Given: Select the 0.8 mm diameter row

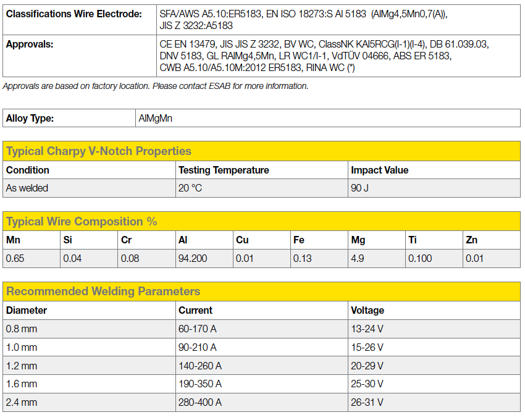Looking at the screenshot, I should (19, 329).
